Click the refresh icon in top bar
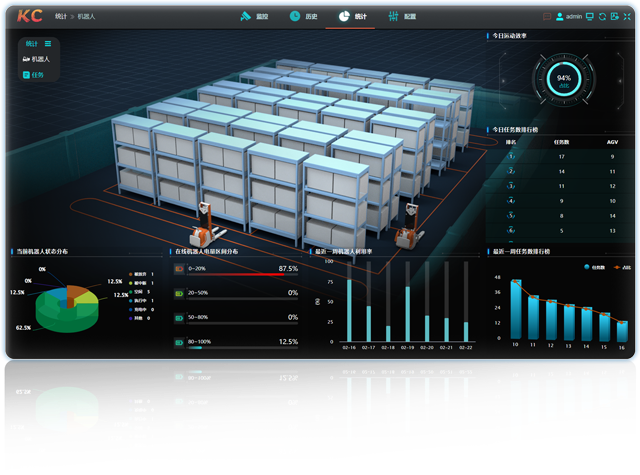The image size is (640, 475). tap(602, 17)
